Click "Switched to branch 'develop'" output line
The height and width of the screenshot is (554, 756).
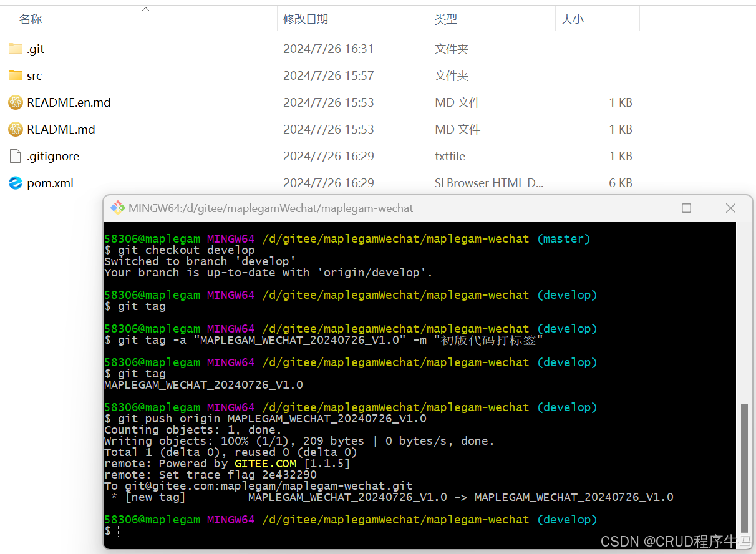[200, 261]
